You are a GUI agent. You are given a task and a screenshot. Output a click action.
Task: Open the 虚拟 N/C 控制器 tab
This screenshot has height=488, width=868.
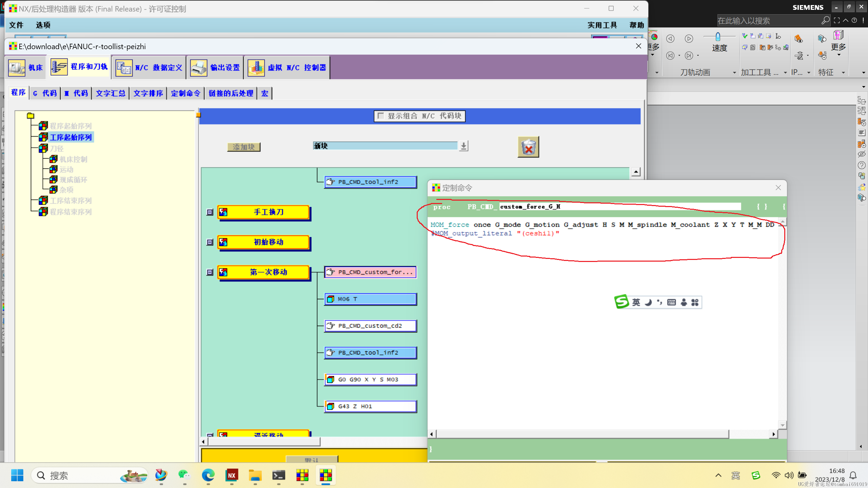287,67
